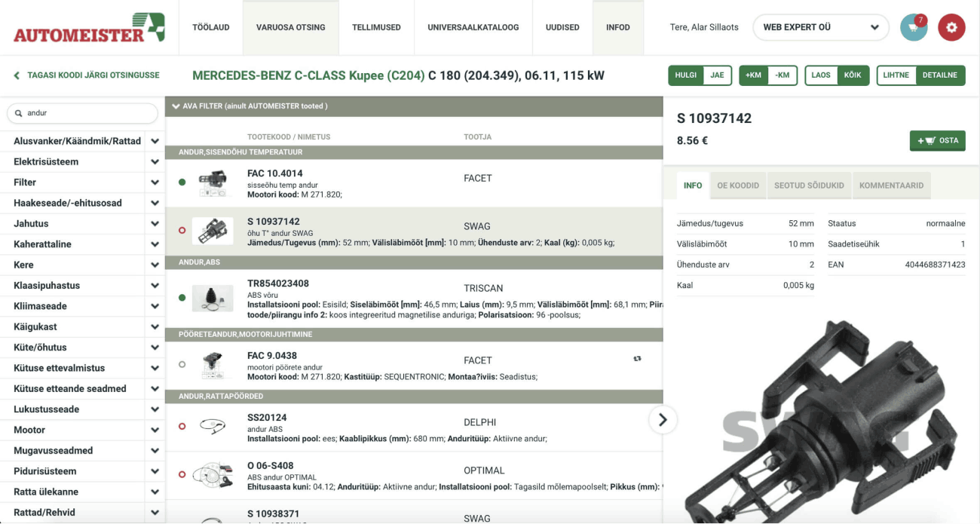Screen dimensions: 980x524
Task: Select HULGI price mode
Action: (685, 75)
